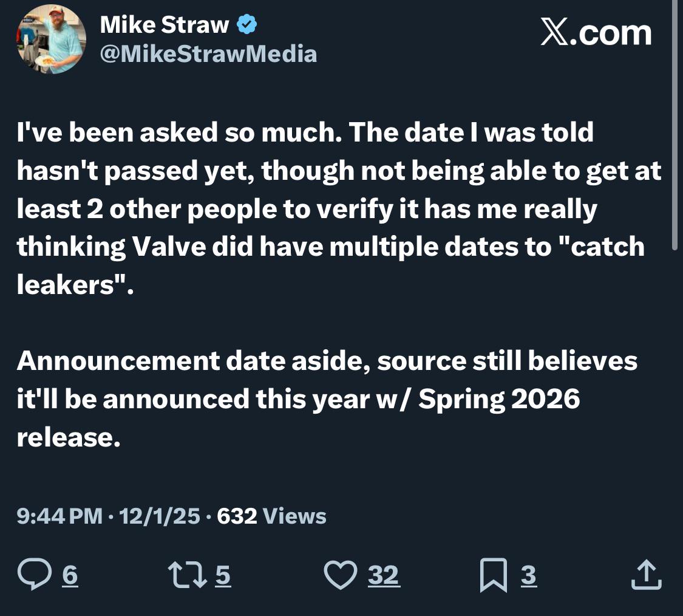Click the bookmark count 3

[529, 575]
